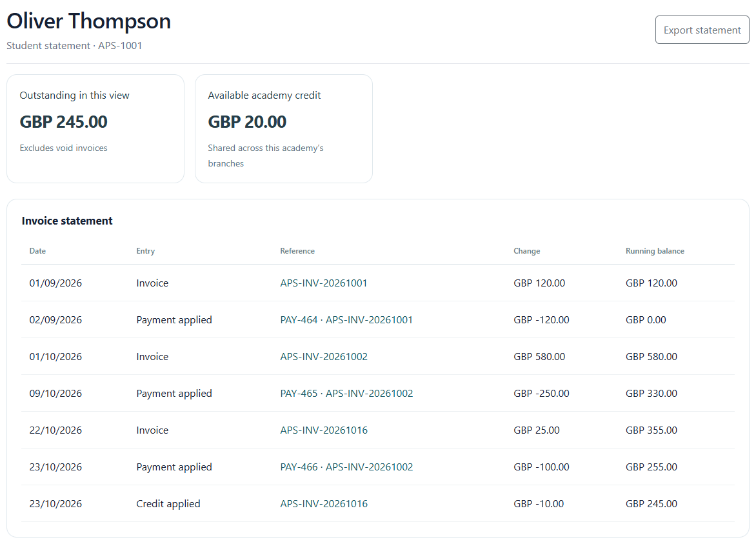Click the Change column header

click(527, 251)
